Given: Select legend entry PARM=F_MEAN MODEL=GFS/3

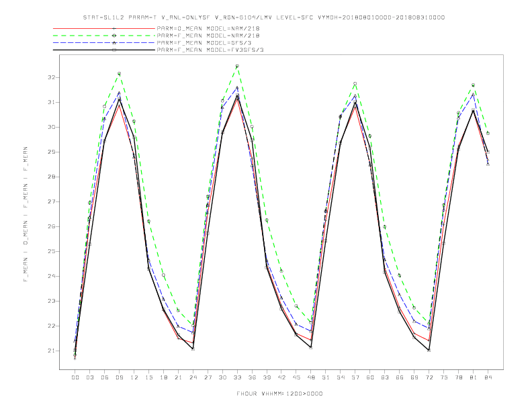Looking at the screenshot, I should click(x=204, y=43).
